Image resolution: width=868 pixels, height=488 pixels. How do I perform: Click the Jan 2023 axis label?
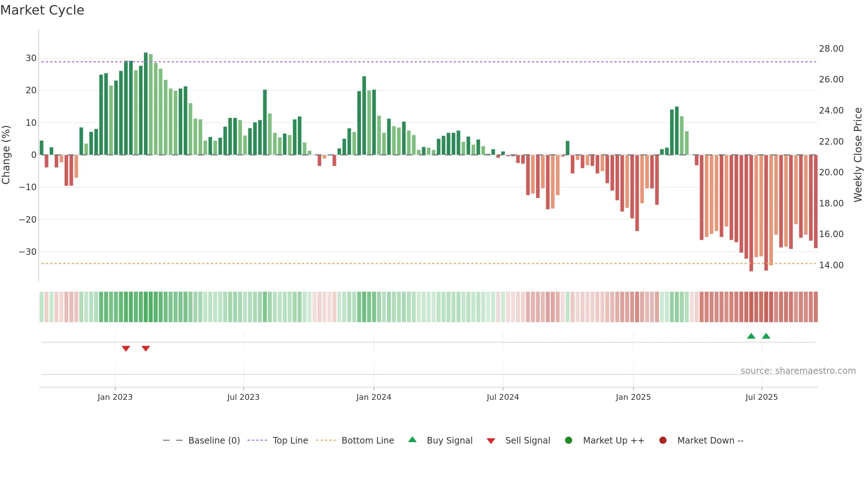pos(115,397)
